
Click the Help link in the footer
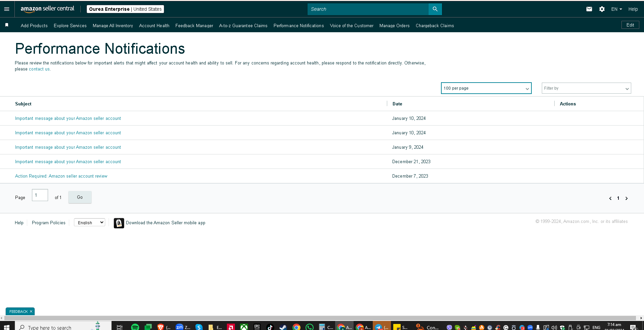[x=19, y=223]
